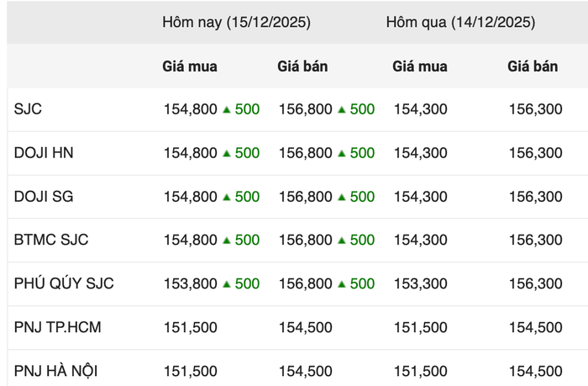Click the green up arrow beside BTMC SJC's buy price

click(226, 241)
